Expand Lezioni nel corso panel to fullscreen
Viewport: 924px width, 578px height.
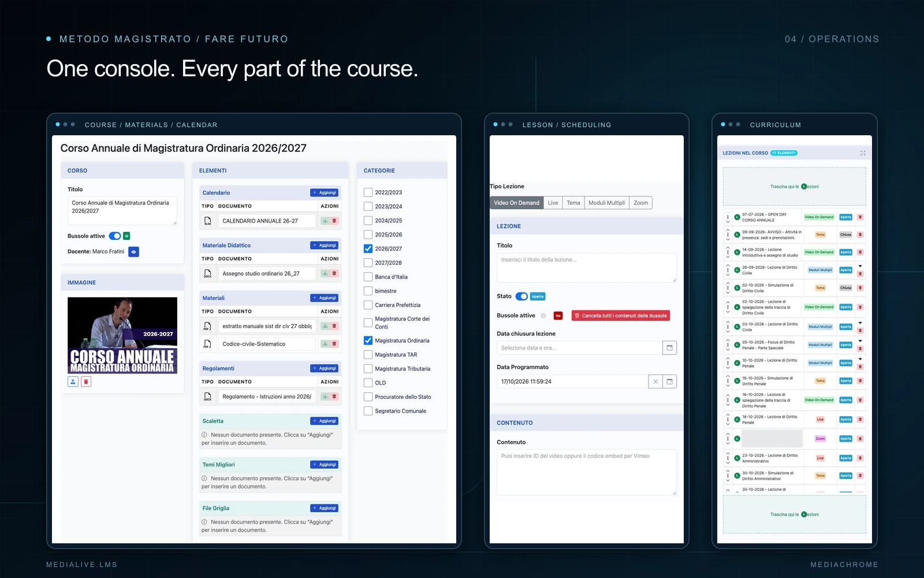tap(863, 153)
